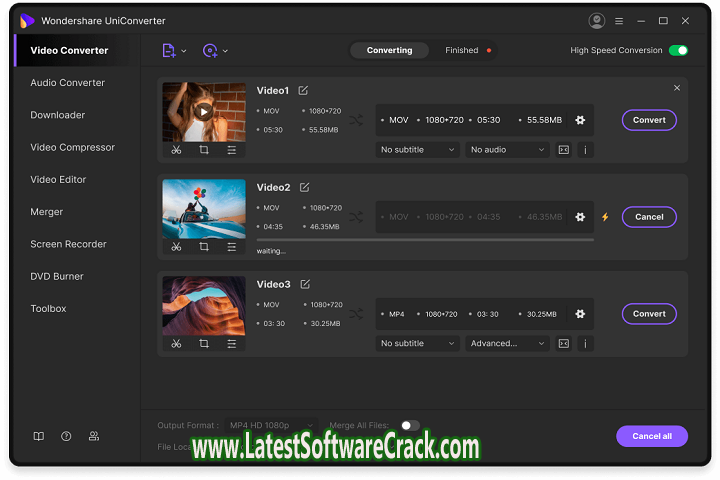
Task: Click the Video3 format swap arrows icon
Action: pyautogui.click(x=356, y=314)
